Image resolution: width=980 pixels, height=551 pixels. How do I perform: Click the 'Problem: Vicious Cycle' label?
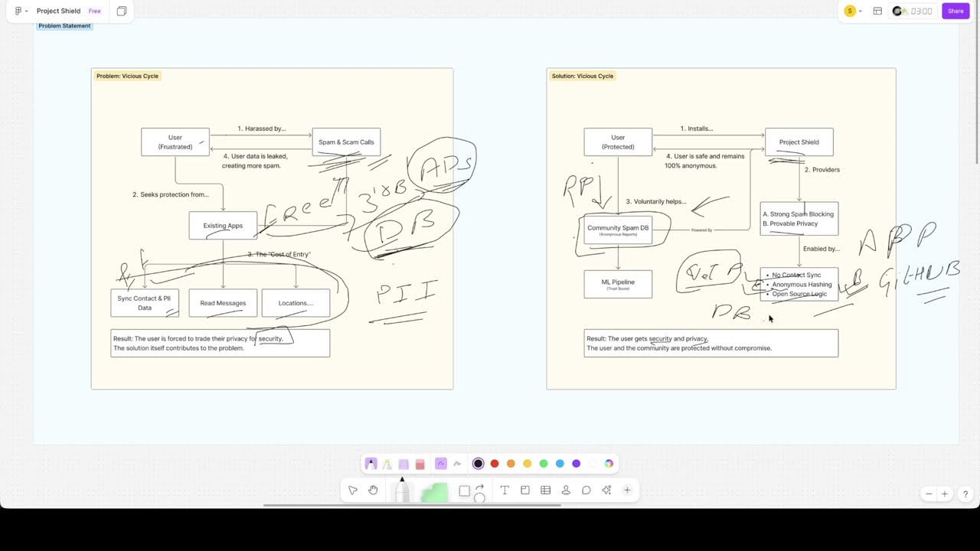click(127, 76)
